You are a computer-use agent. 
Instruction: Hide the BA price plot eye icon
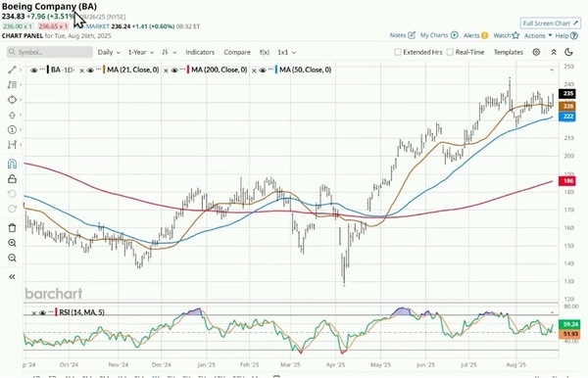pyautogui.click(x=33, y=71)
